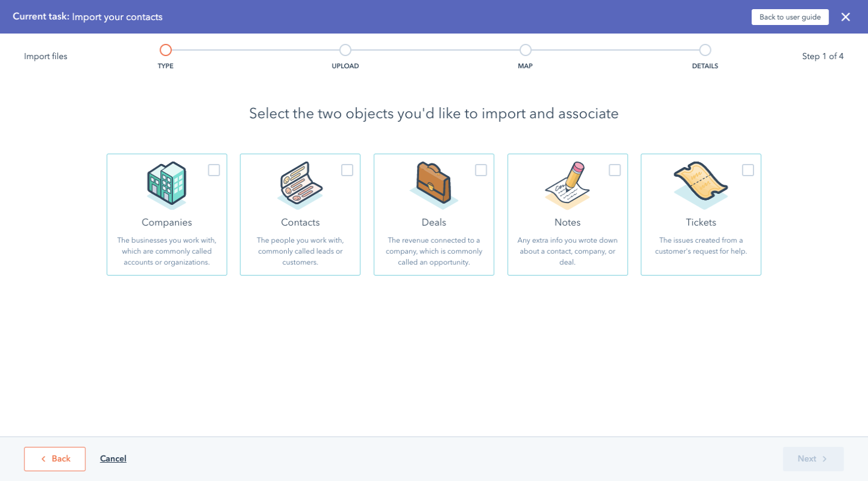This screenshot has width=868, height=481.
Task: Check the Companies checkbox
Action: click(214, 170)
